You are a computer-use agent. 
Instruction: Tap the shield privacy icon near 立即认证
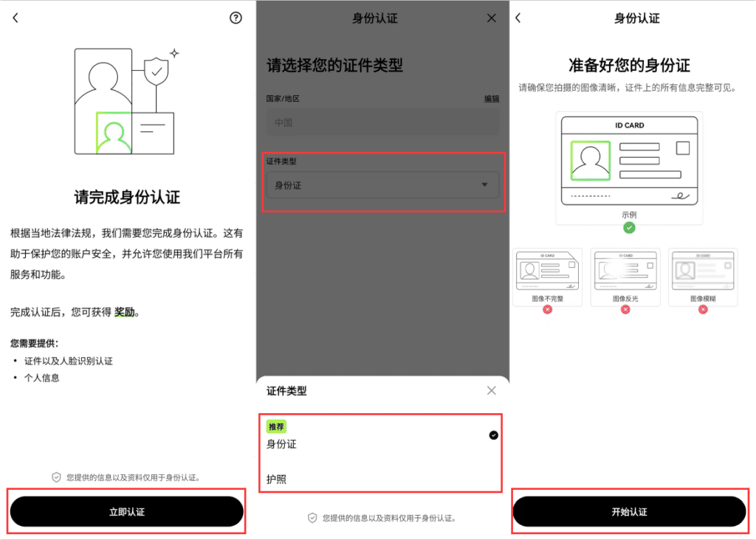(x=55, y=477)
